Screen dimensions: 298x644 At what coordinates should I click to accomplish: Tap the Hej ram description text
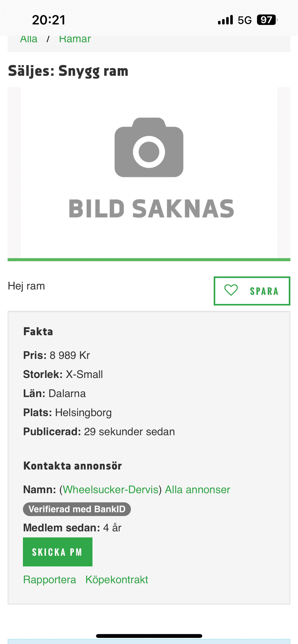click(26, 286)
